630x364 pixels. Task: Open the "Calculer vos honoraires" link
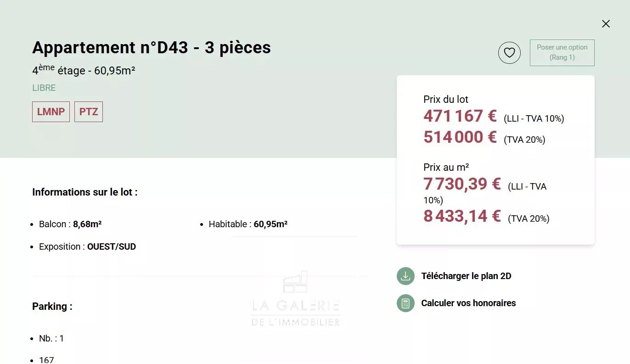coord(468,303)
